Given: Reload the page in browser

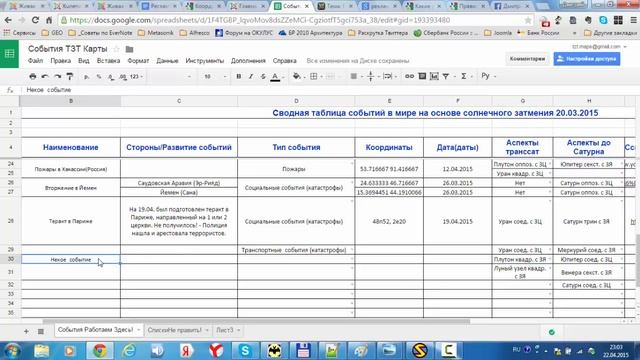Looking at the screenshot, I should click(x=35, y=20).
